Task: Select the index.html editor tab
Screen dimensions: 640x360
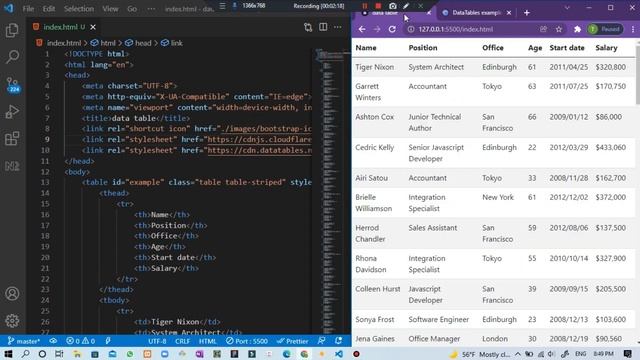Action: (x=60, y=27)
